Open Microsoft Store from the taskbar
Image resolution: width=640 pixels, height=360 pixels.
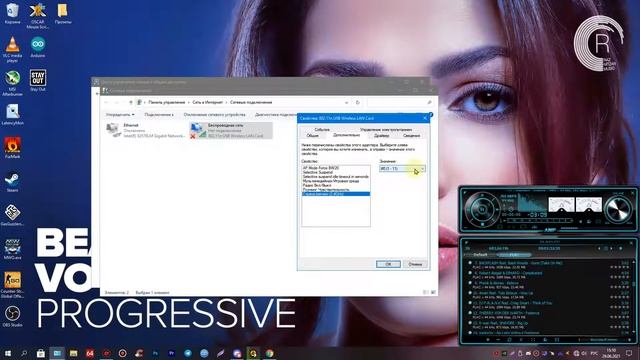[x=40, y=353]
